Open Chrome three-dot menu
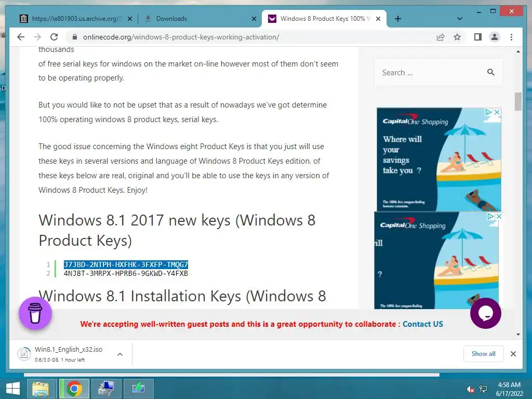Screen dimensions: 532x399 coord(511,37)
